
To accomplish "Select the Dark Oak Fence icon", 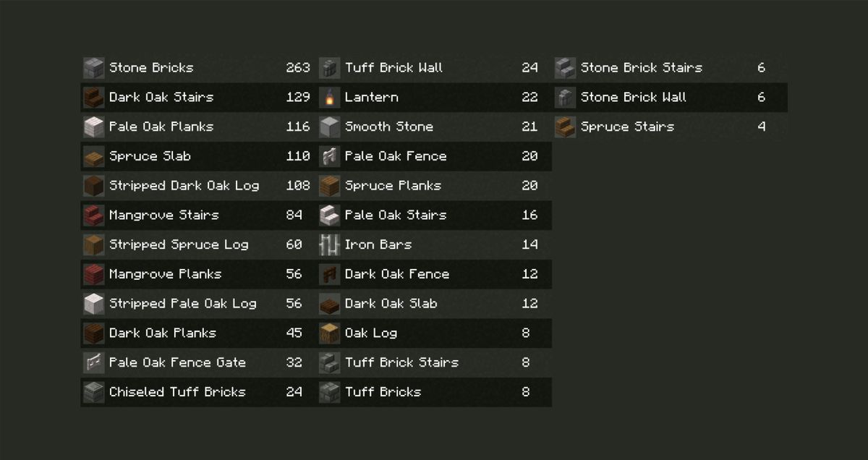I will point(329,275).
